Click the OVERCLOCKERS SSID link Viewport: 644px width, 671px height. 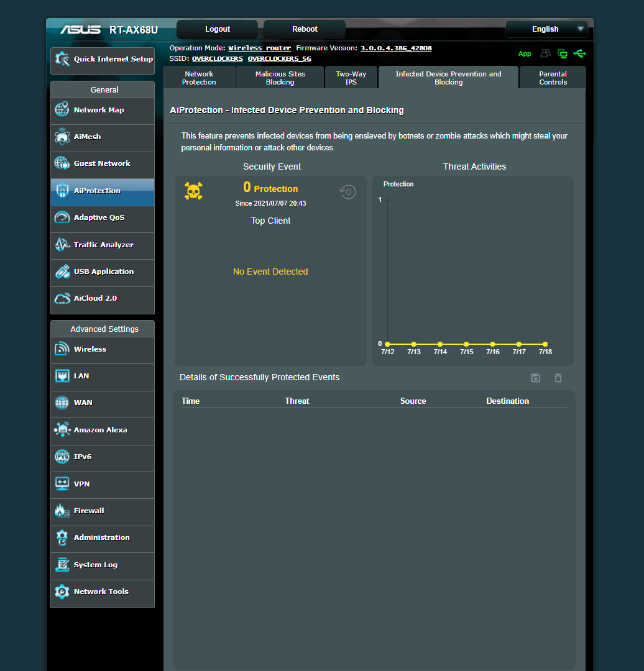point(218,58)
